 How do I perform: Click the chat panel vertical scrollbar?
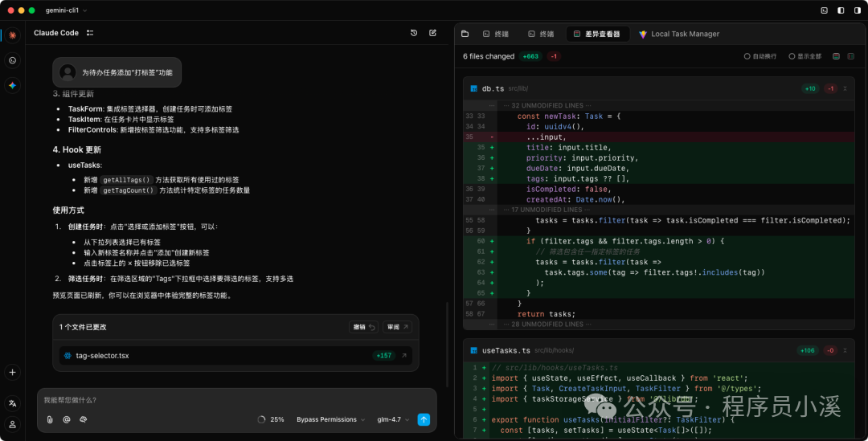tap(448, 345)
